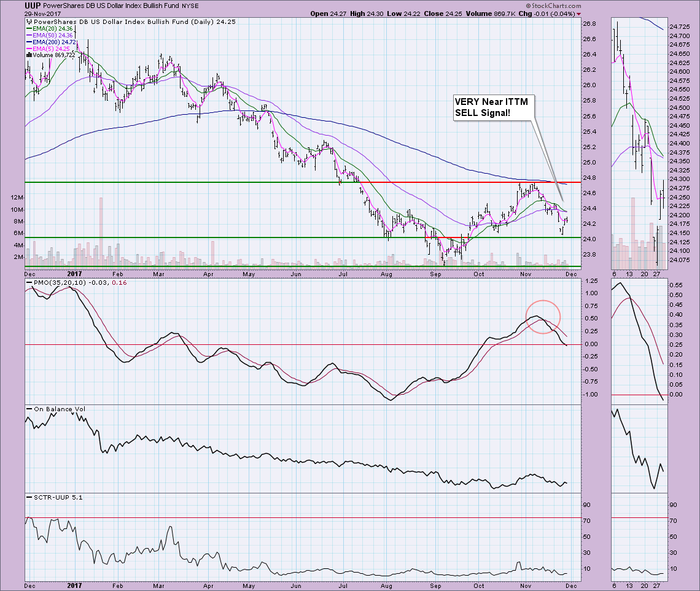
Task: Click the 26.8 price axis label
Action: click(589, 24)
